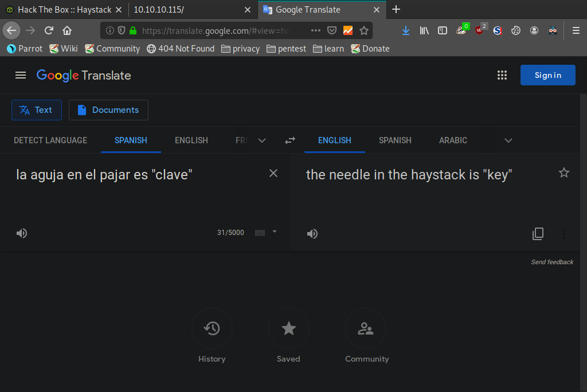Open the privacy bookmarks folder

point(240,49)
